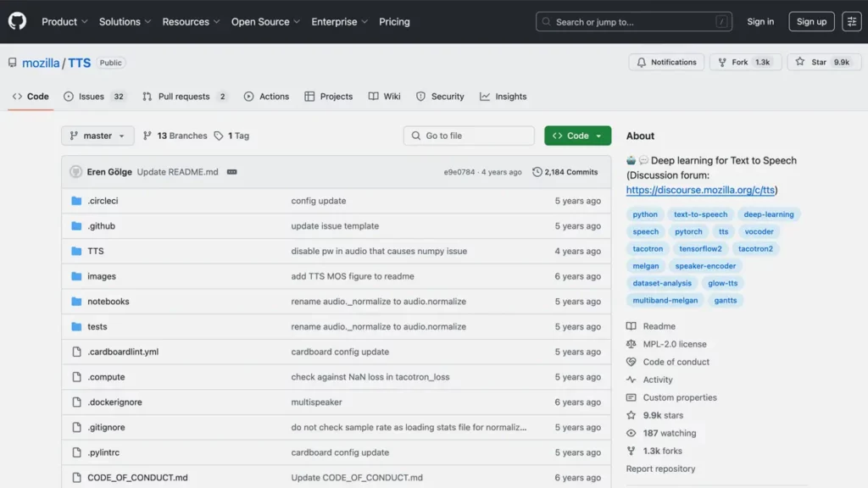Open the global navigation settings icon
The height and width of the screenshot is (488, 868).
851,21
